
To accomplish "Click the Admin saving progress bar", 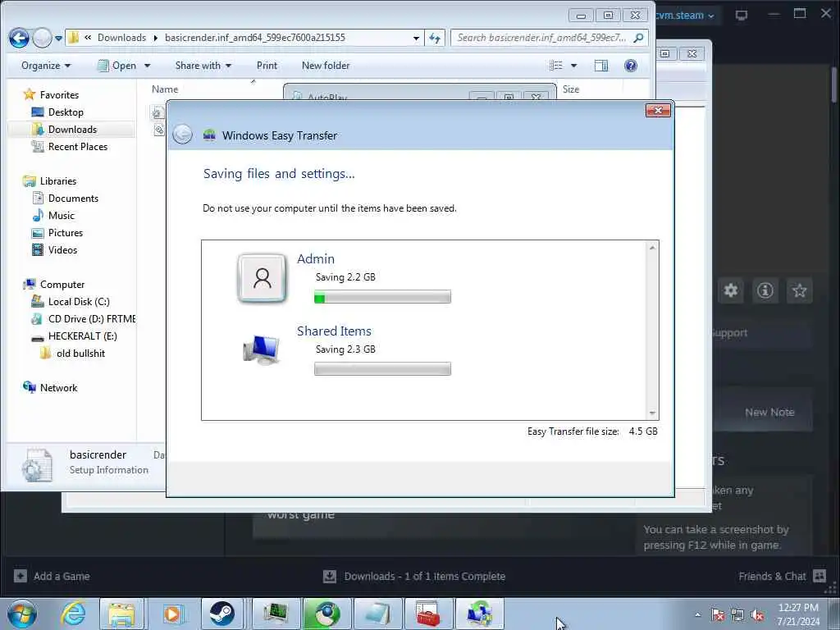I will pyautogui.click(x=382, y=297).
